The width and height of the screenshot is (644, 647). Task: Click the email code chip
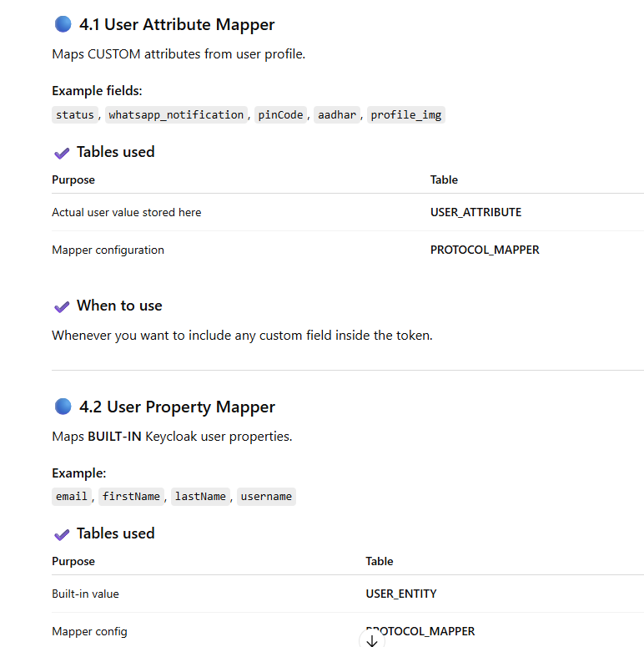click(72, 497)
